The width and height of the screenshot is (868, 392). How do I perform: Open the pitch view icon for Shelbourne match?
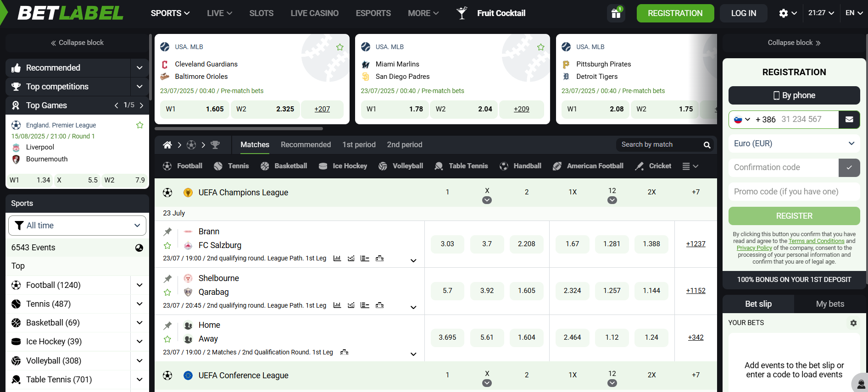(380, 305)
